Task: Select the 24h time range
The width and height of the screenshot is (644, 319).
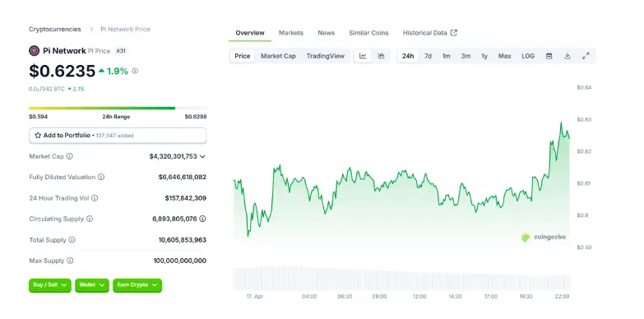Action: 408,56
